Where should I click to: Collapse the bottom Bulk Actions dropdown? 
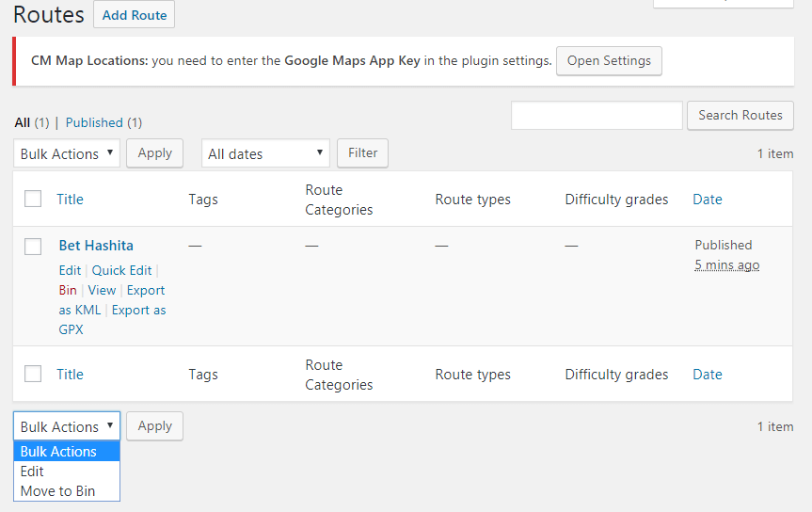tap(67, 426)
